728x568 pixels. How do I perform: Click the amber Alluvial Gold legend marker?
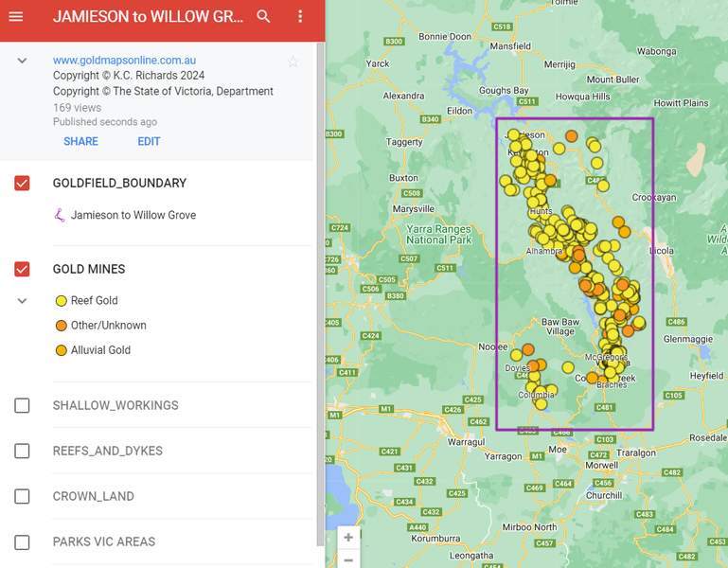click(61, 350)
